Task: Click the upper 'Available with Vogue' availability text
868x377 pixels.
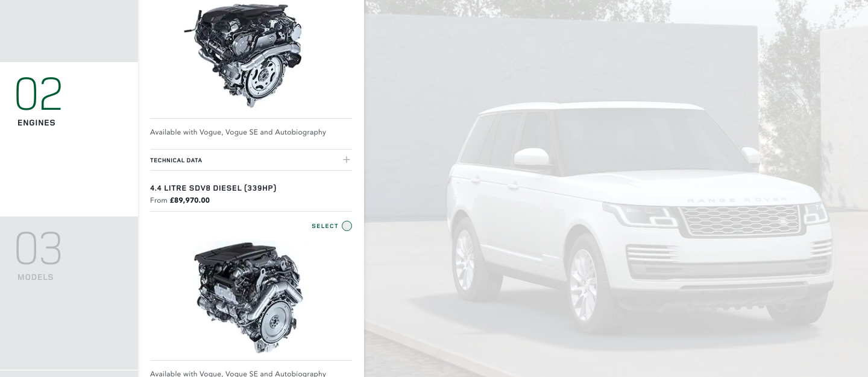Action: (238, 132)
